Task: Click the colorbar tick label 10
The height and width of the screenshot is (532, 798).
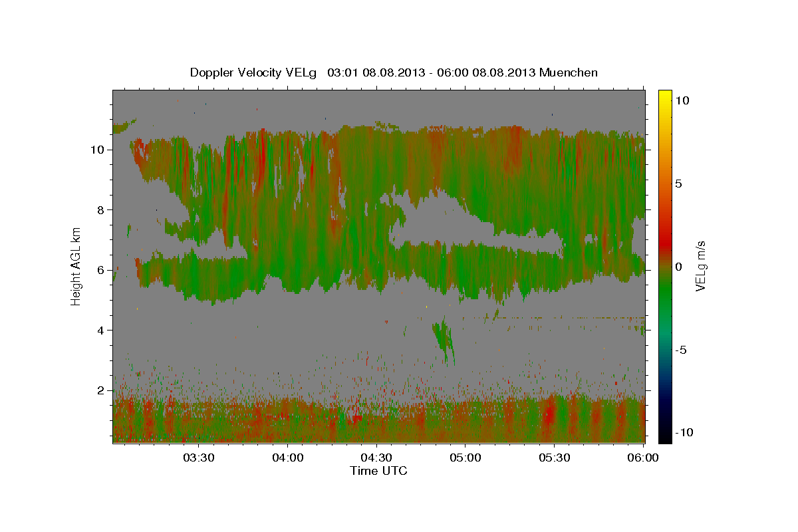Action: pyautogui.click(x=682, y=100)
